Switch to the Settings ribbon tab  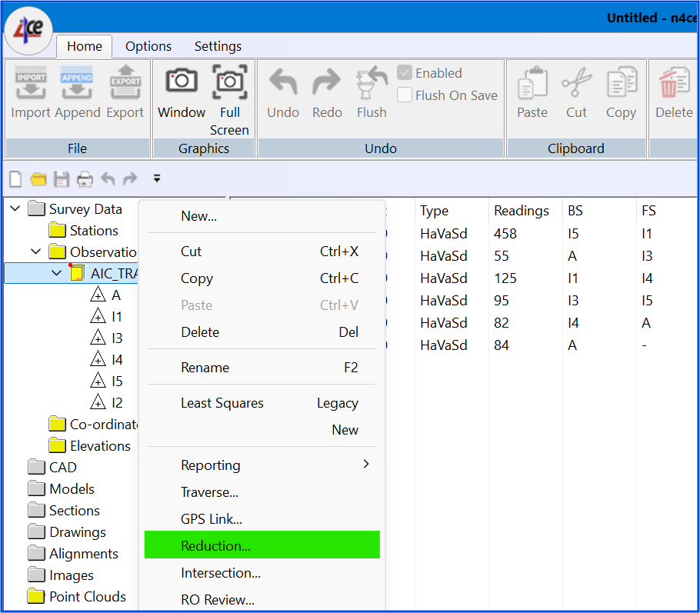point(218,46)
